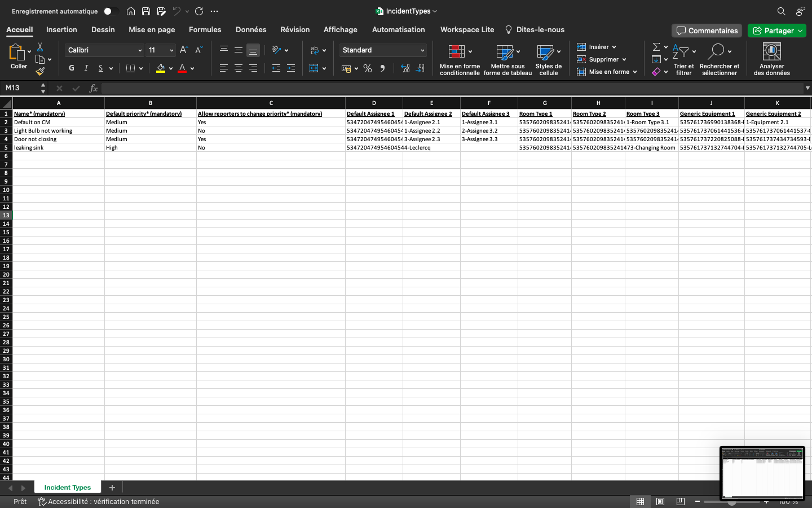Open the Commentaires pane button
The image size is (812, 508).
coord(707,30)
